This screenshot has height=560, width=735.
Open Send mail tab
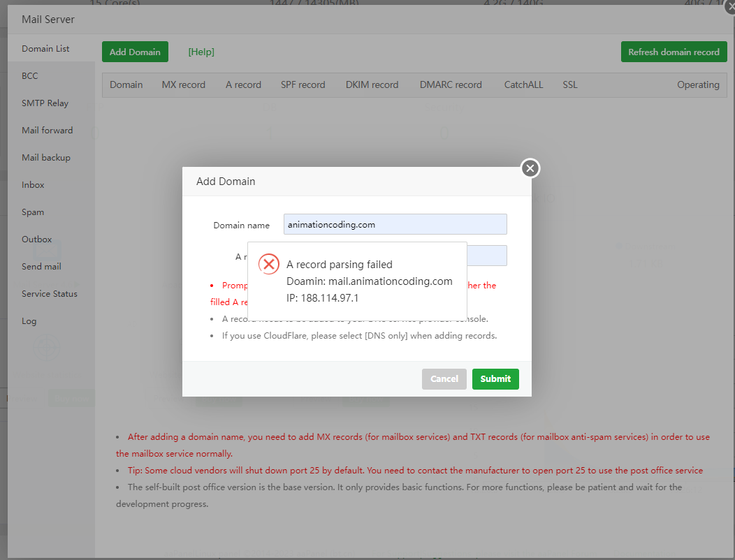click(x=41, y=266)
